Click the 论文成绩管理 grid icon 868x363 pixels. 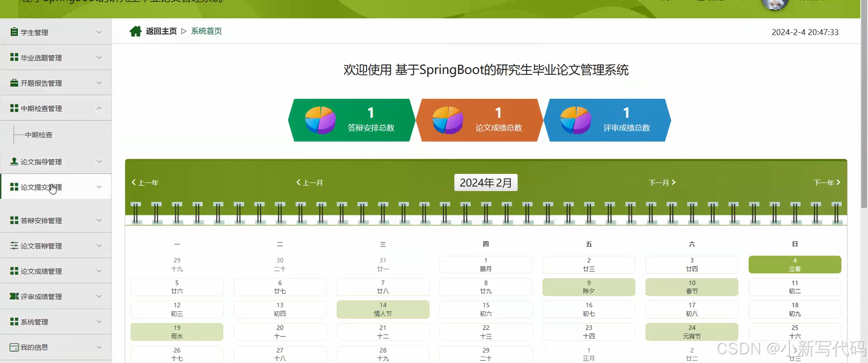[14, 271]
